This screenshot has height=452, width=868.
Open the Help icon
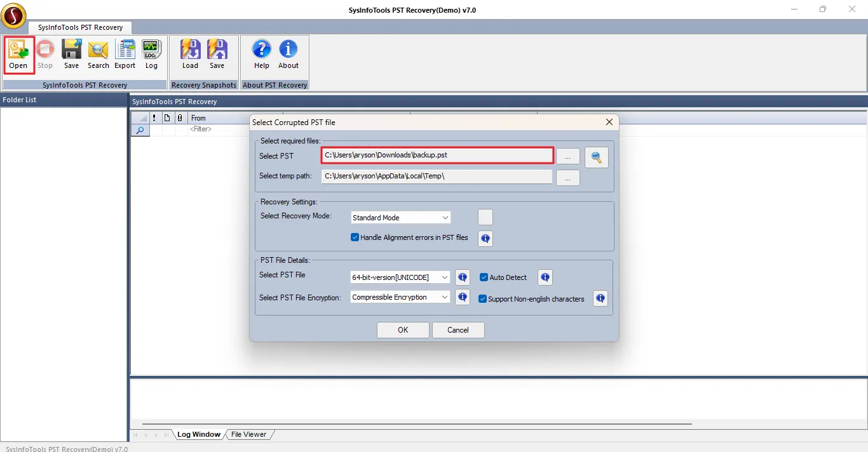pyautogui.click(x=261, y=55)
